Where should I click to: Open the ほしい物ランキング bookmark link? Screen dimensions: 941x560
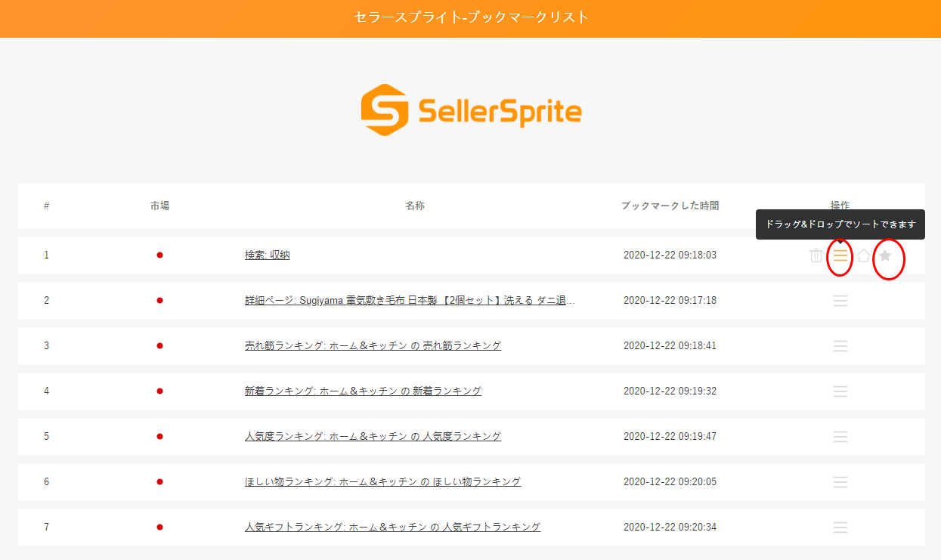coord(383,482)
